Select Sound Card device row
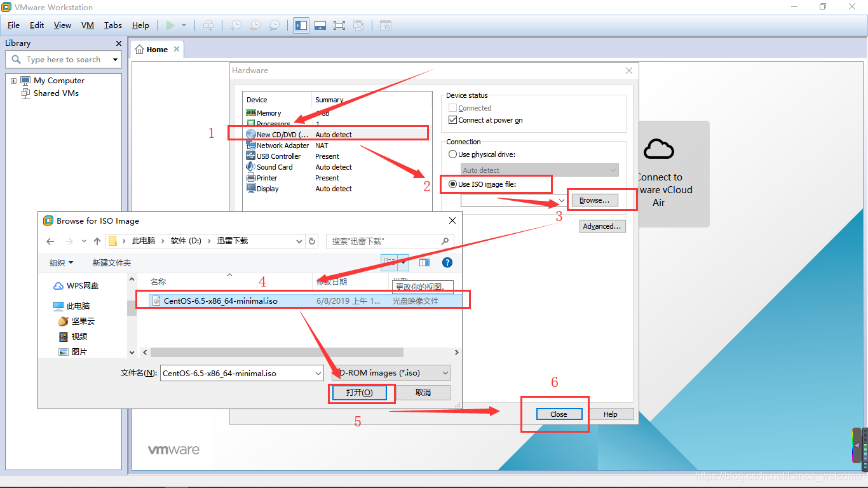The width and height of the screenshot is (868, 488). tap(336, 167)
